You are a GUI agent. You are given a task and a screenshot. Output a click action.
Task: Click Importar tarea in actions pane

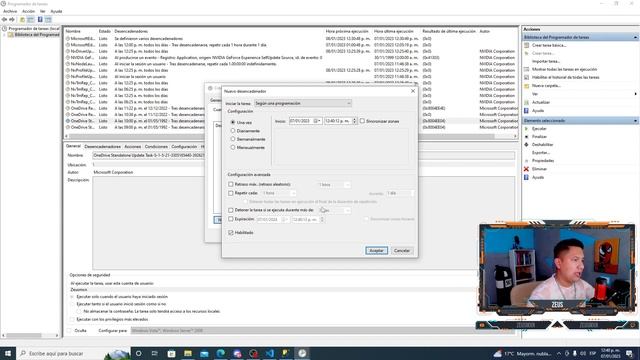546,61
